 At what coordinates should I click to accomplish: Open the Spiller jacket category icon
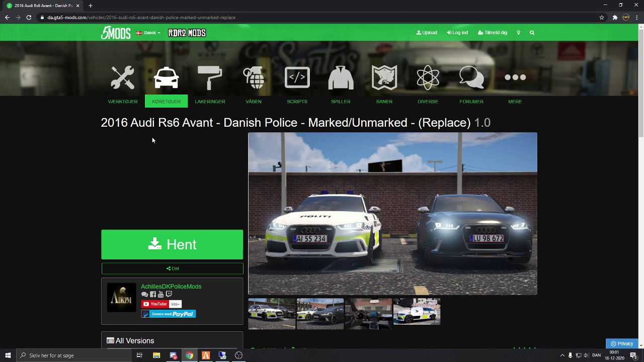[x=341, y=77]
